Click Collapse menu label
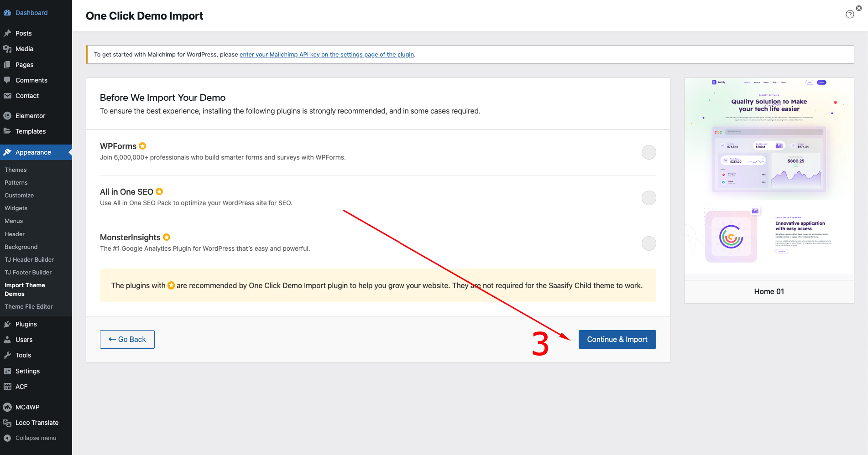The height and width of the screenshot is (455, 868). pyautogui.click(x=36, y=438)
